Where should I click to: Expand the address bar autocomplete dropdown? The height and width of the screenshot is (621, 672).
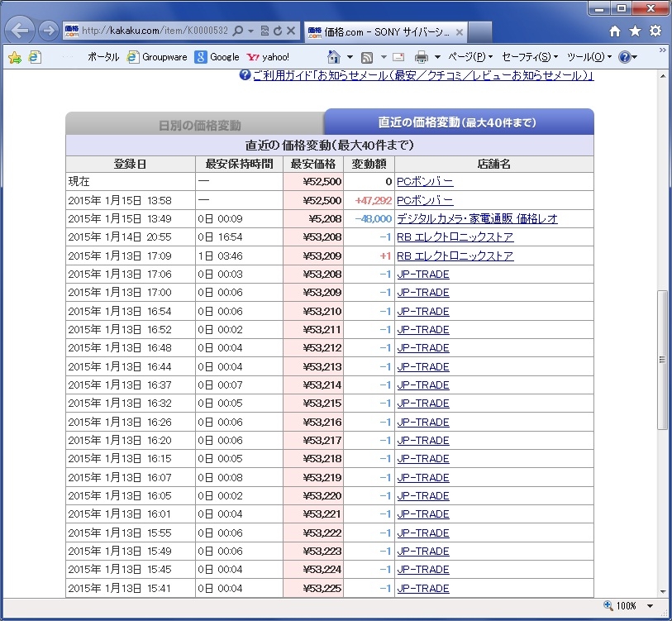[251, 31]
